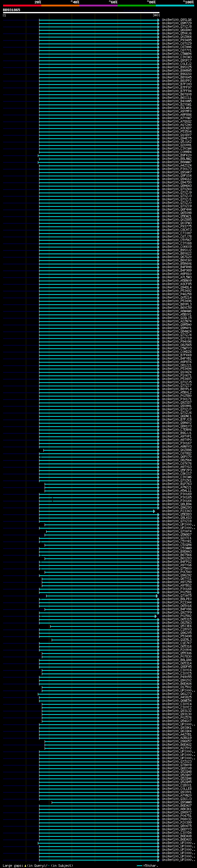Click the UniRef100_Q0Z886 hit name
Screen dimensions: 197x868
(x=177, y=450)
